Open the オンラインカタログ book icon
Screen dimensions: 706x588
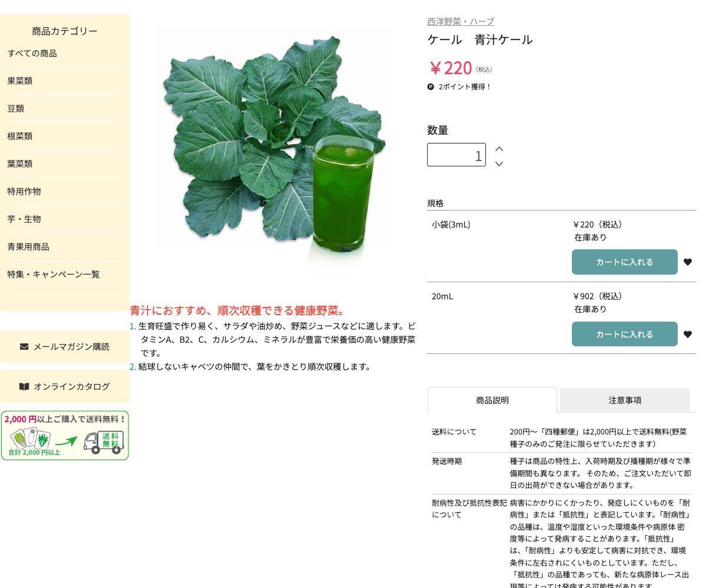pos(24,386)
